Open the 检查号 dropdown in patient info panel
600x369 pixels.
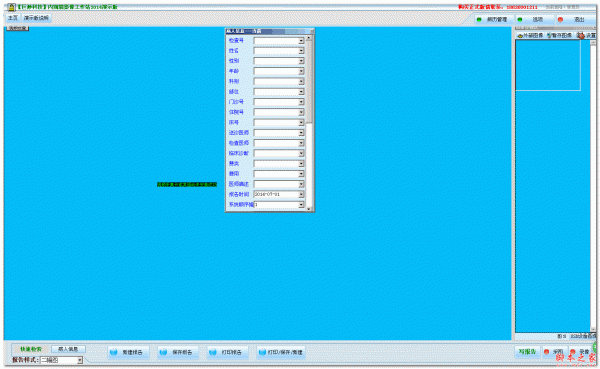[301, 41]
